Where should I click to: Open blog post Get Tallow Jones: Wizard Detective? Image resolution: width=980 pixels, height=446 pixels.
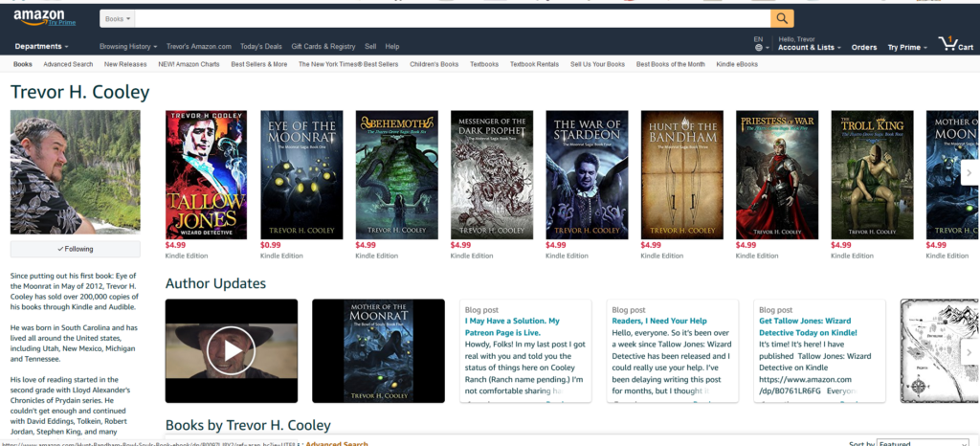coord(808,326)
